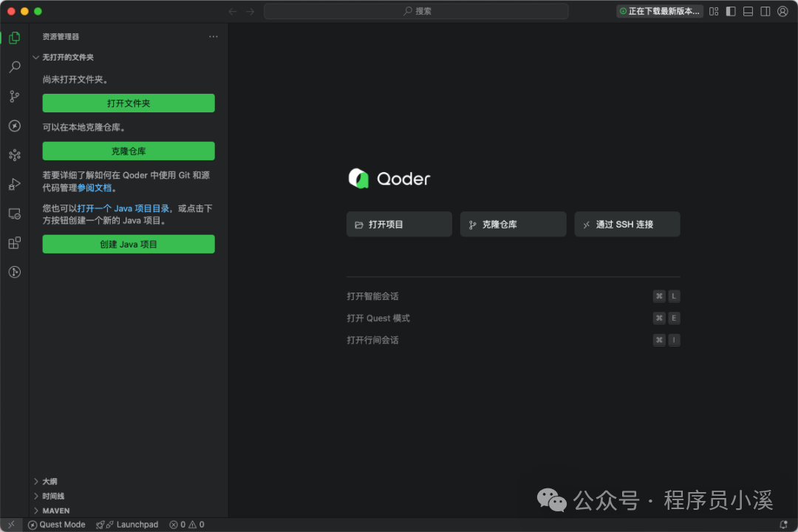798x532 pixels.
Task: Click the remote connection icon in status bar
Action: [x=11, y=525]
